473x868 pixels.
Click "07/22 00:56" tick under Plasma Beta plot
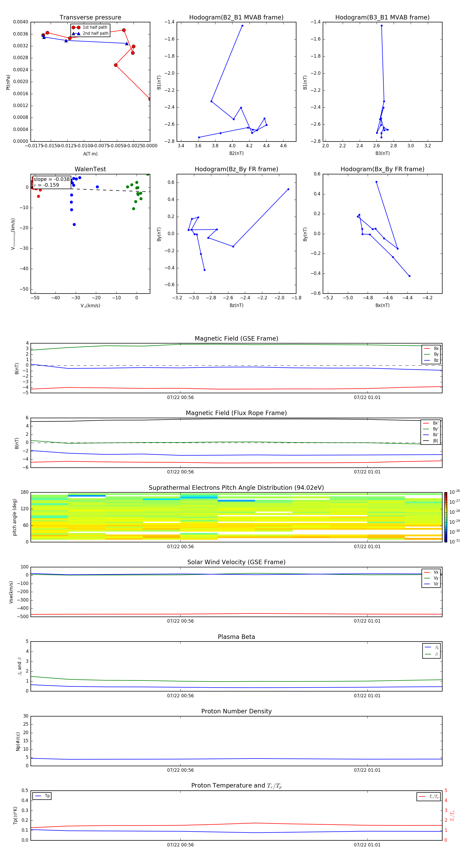(181, 696)
